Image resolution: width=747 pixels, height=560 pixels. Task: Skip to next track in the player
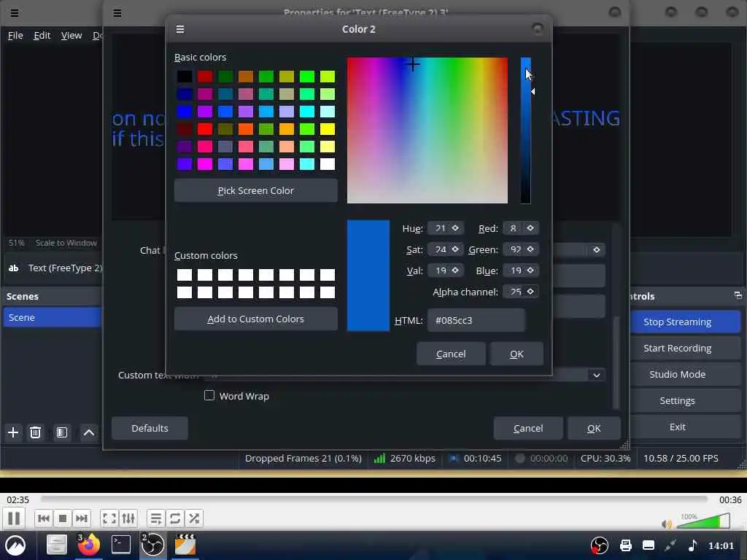click(x=82, y=518)
